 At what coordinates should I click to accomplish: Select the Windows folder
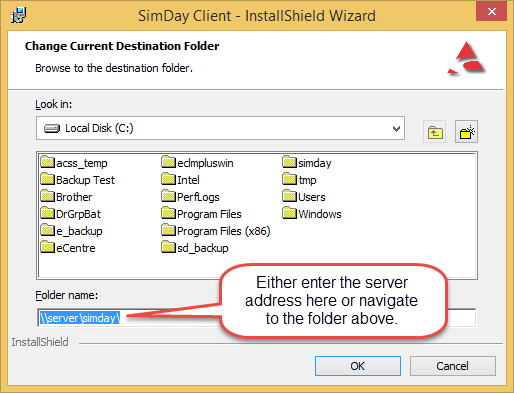(312, 214)
